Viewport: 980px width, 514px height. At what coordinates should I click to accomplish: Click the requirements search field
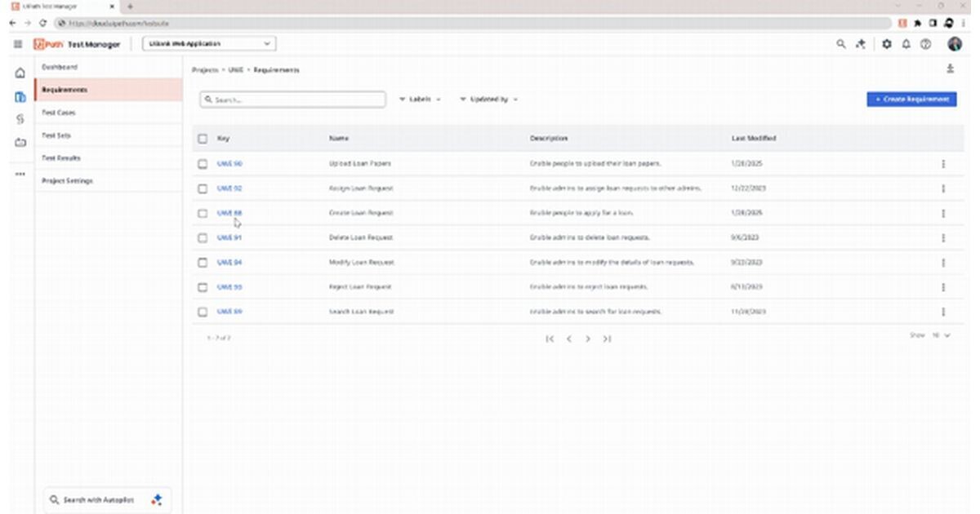click(294, 100)
